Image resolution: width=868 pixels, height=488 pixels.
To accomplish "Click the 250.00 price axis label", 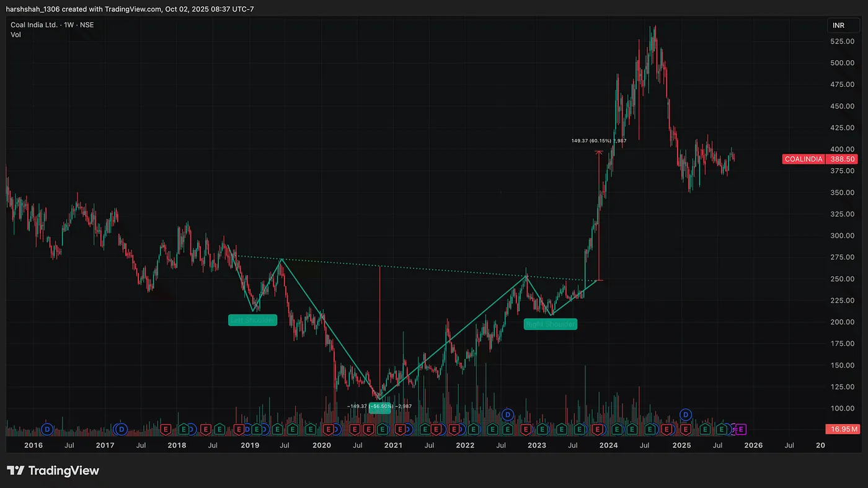I will (x=841, y=279).
